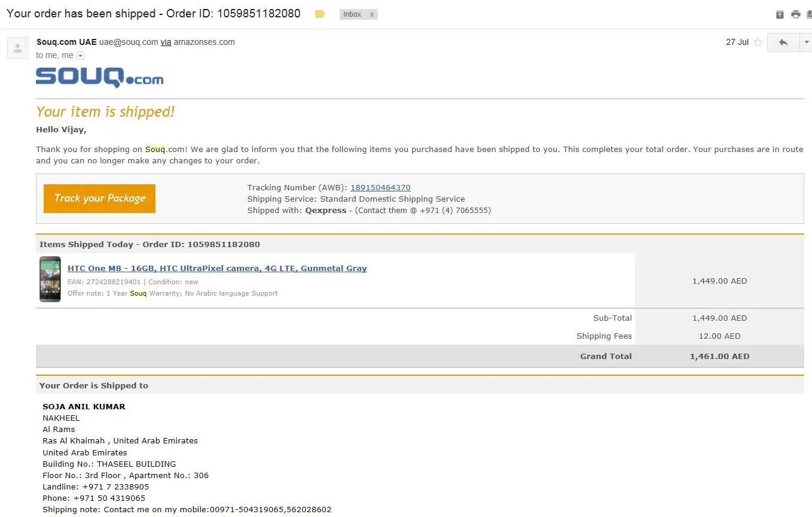Image resolution: width=812 pixels, height=517 pixels.
Task: Click the address line "NAKHEEL"
Action: pyautogui.click(x=61, y=418)
